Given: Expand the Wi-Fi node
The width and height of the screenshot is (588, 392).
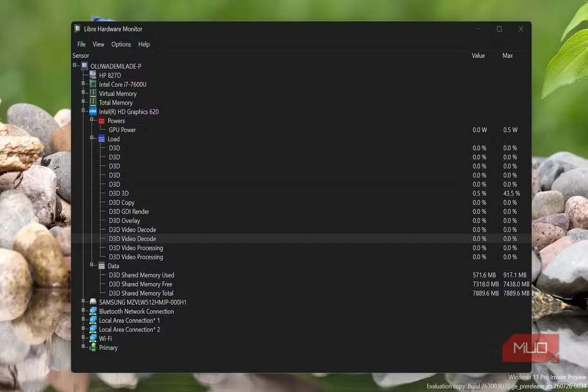Looking at the screenshot, I should tap(83, 338).
